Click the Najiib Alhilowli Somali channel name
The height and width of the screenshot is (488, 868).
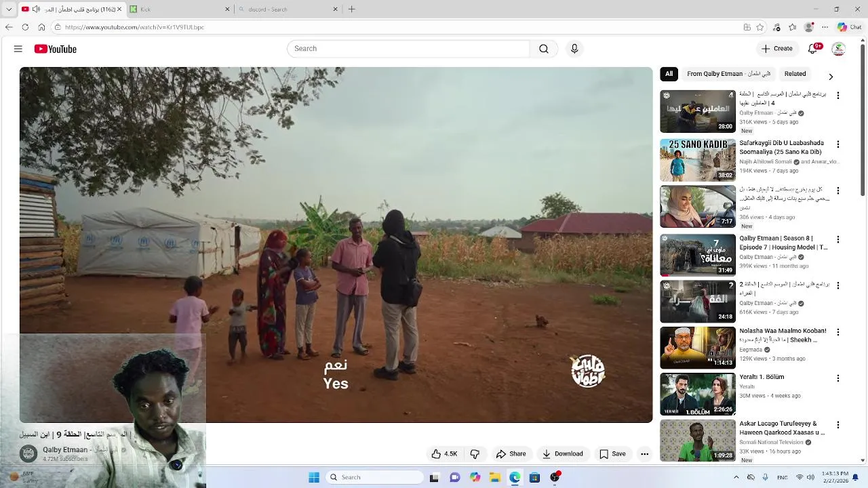point(766,162)
